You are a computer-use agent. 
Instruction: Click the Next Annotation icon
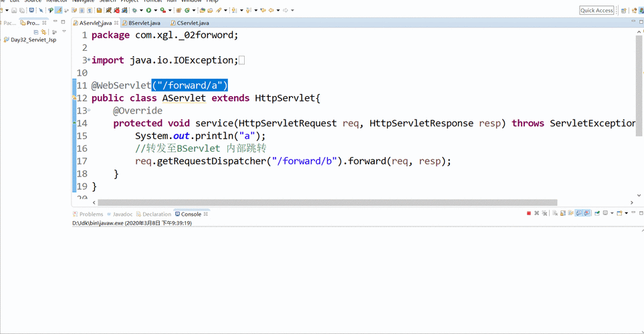point(234,10)
